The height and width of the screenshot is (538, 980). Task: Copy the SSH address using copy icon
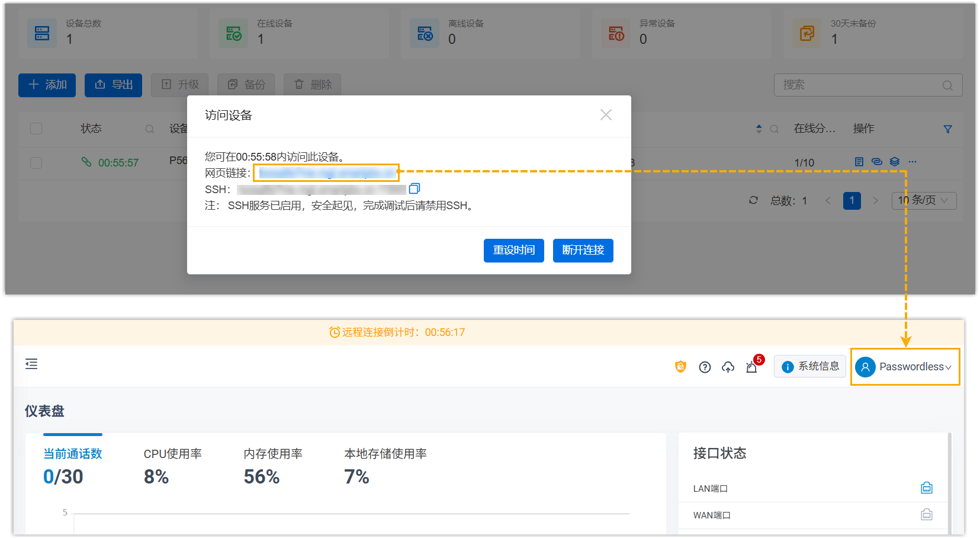pyautogui.click(x=415, y=188)
